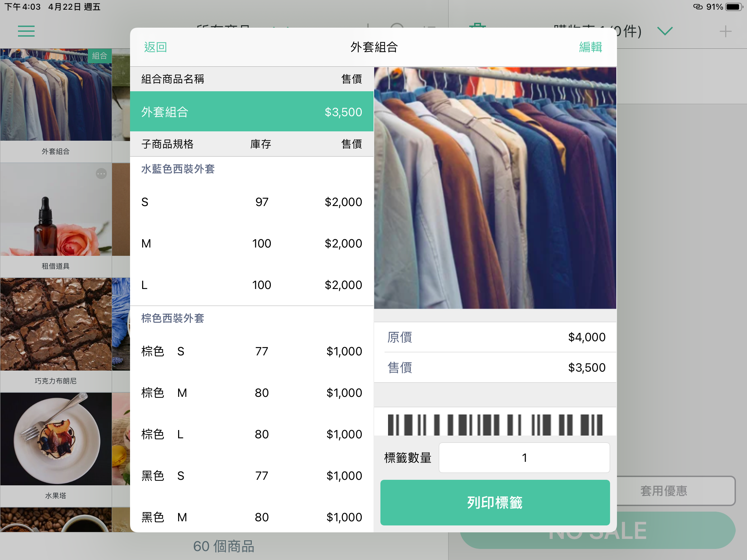Viewport: 747px width, 560px height.
Task: Click the 庫存 column header
Action: coord(261,144)
